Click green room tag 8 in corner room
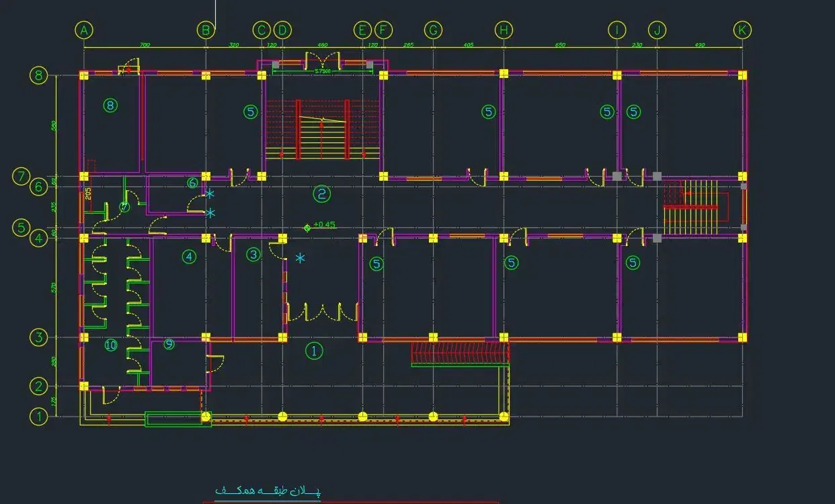The image size is (835, 504). point(111,105)
